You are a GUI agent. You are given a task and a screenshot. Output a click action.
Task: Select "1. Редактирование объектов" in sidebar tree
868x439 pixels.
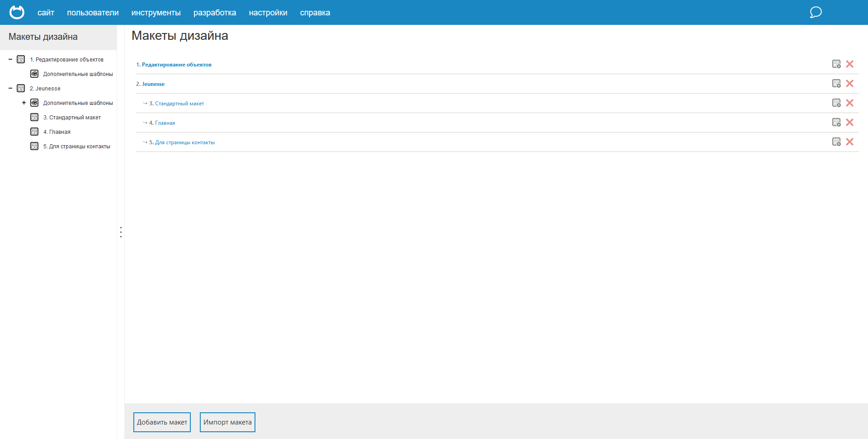point(66,60)
